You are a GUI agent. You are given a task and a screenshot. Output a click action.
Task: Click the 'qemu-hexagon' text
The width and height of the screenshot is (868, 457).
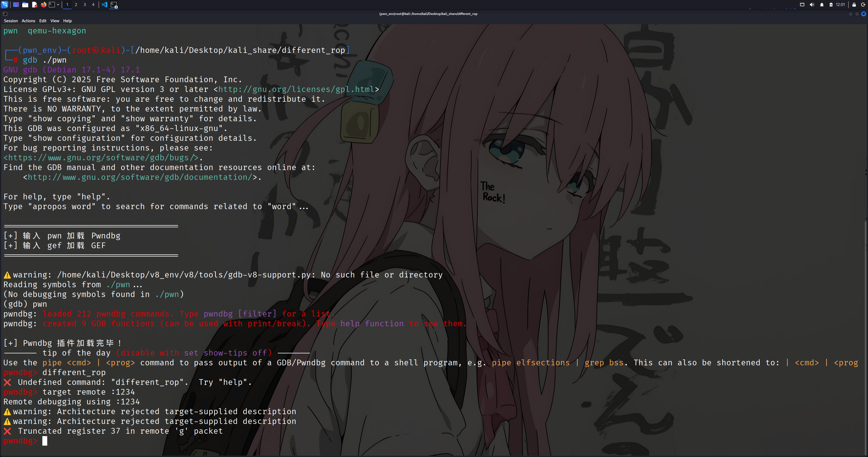(57, 31)
